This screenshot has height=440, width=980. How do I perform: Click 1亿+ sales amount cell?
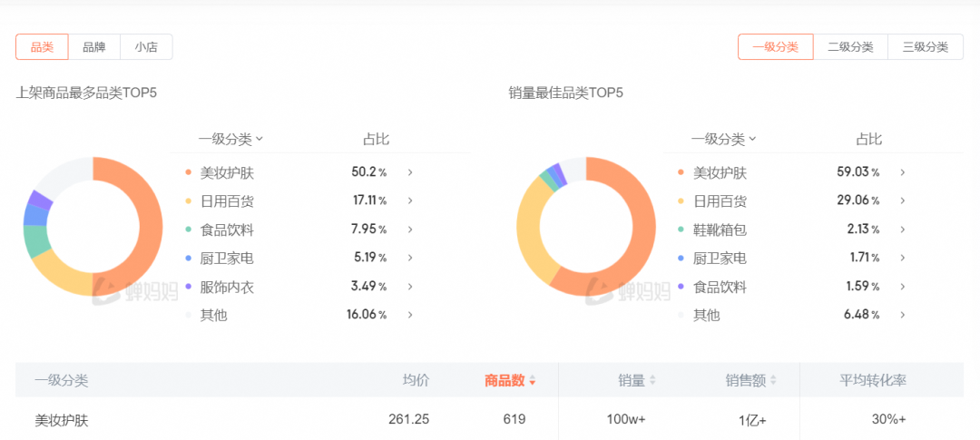(x=752, y=421)
